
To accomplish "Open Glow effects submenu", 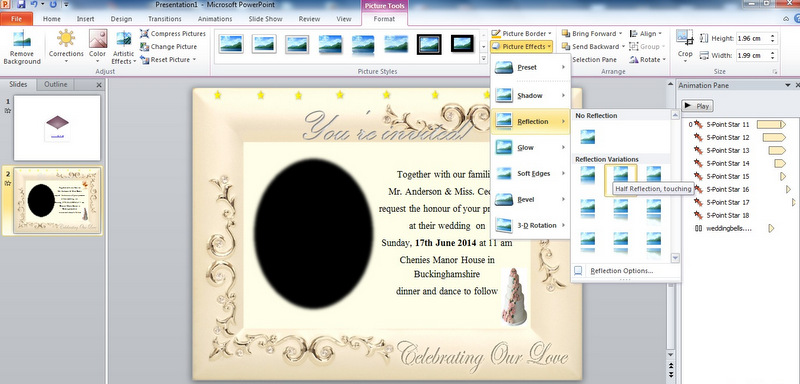I will [530, 147].
